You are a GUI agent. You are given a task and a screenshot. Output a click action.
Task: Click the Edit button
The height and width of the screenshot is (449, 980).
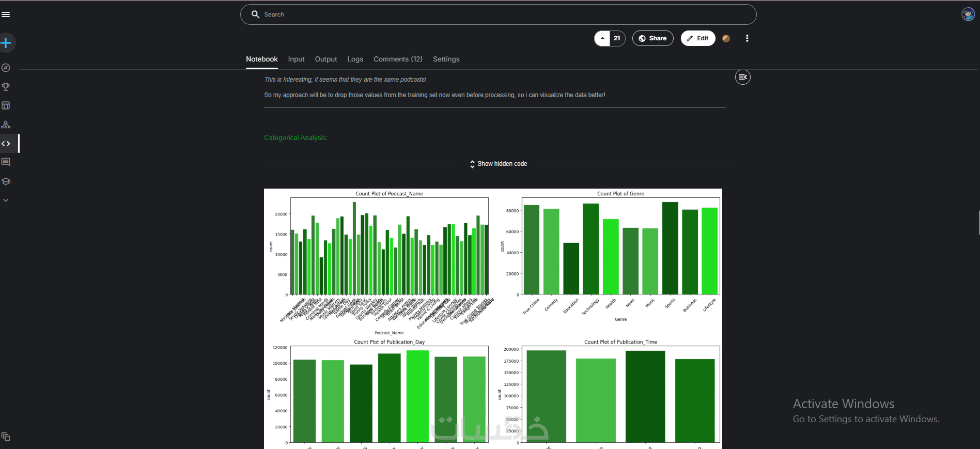(697, 38)
